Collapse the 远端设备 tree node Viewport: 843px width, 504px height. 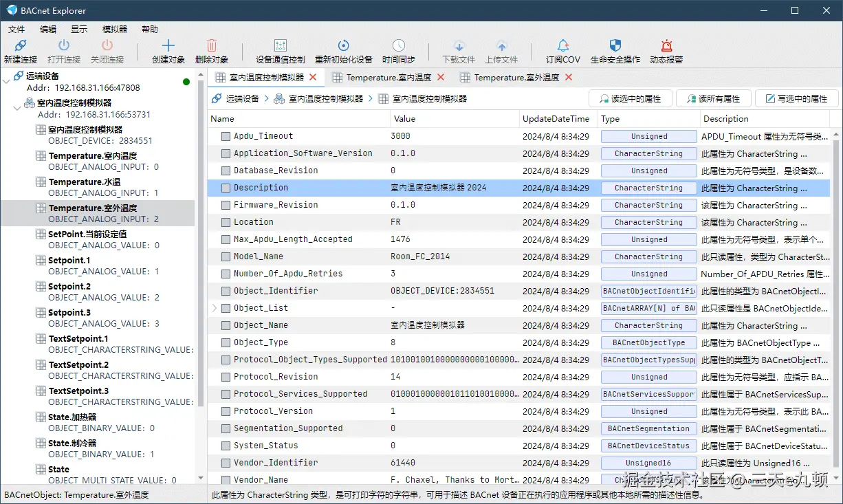tap(6, 82)
